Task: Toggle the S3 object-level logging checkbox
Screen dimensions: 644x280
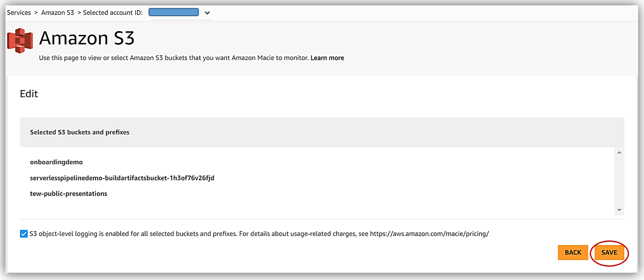Action: coord(24,234)
